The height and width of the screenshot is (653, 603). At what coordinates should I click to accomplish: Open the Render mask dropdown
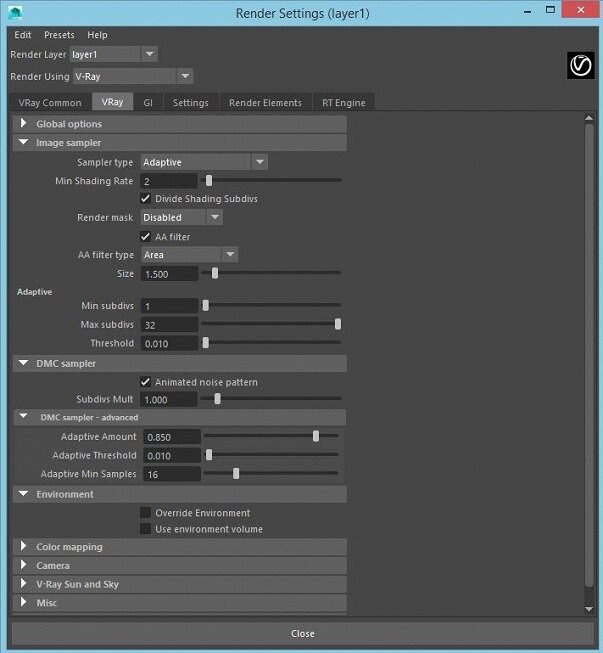point(182,217)
